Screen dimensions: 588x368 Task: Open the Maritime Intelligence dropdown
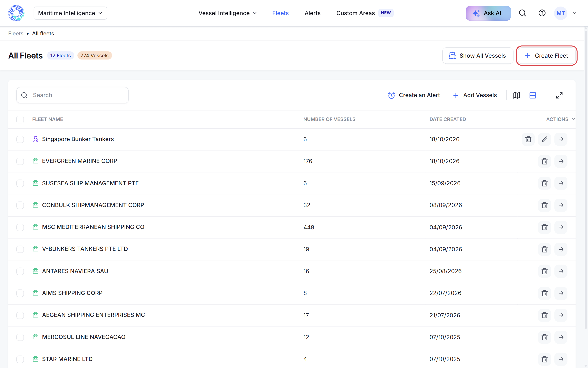[70, 13]
